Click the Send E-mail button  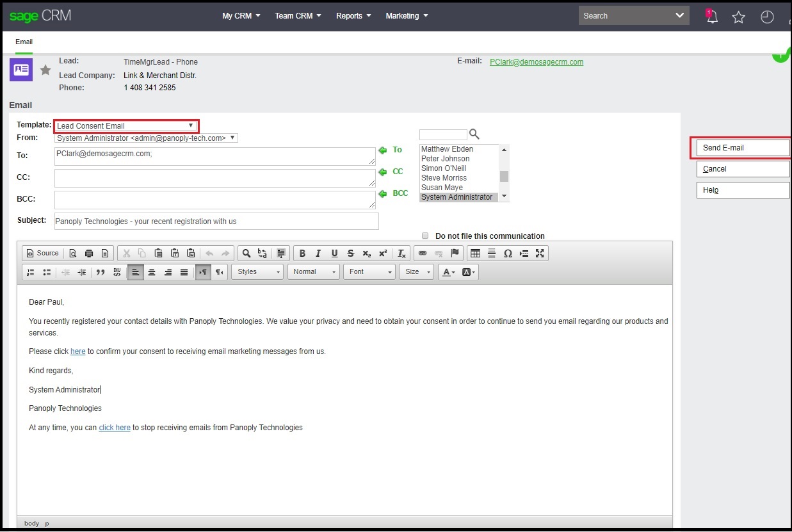coord(743,148)
